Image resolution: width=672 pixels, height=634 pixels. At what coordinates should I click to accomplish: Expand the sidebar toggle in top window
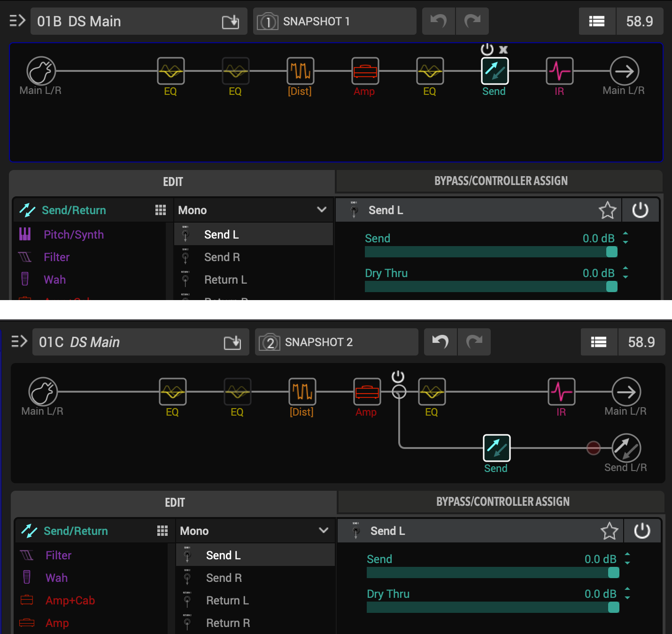click(17, 21)
